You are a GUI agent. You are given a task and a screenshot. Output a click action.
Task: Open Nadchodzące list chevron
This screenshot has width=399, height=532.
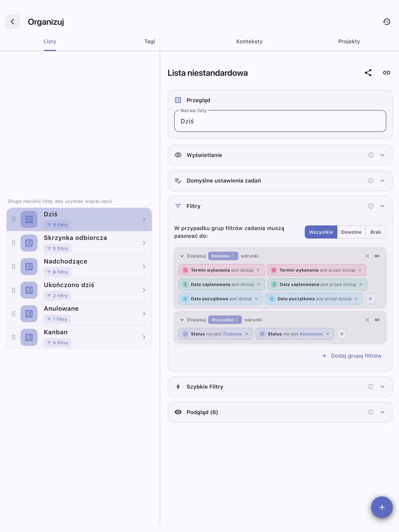click(144, 267)
